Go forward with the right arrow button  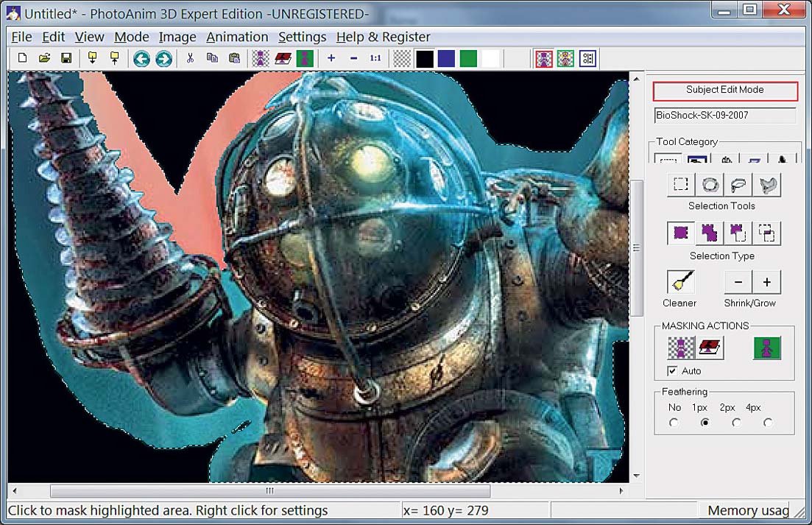coord(163,58)
